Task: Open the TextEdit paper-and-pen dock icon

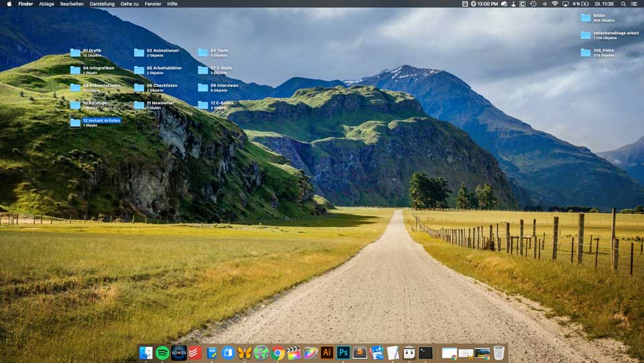Action: [392, 353]
